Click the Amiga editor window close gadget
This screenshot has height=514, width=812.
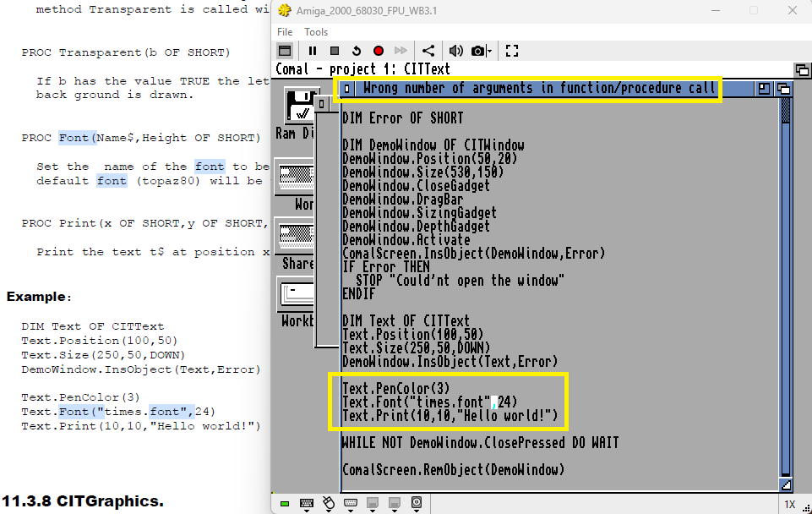(347, 89)
